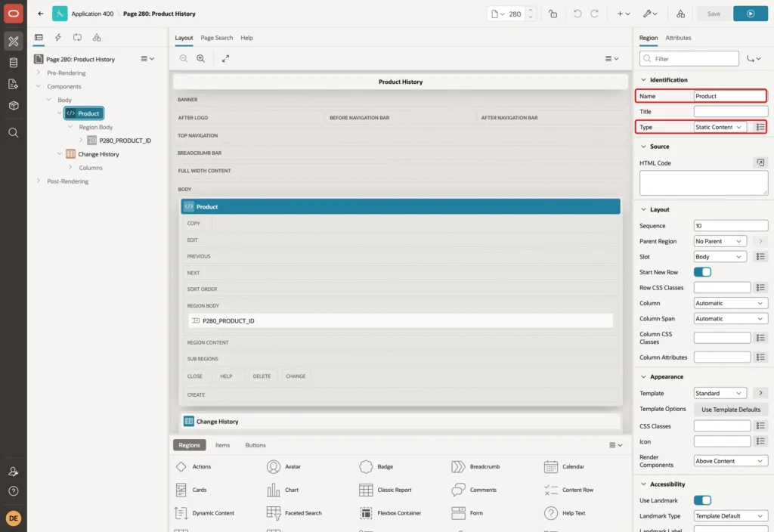Screen dimensions: 774x532
Task: Switch to the Shared Components tree tab
Action: (x=97, y=38)
